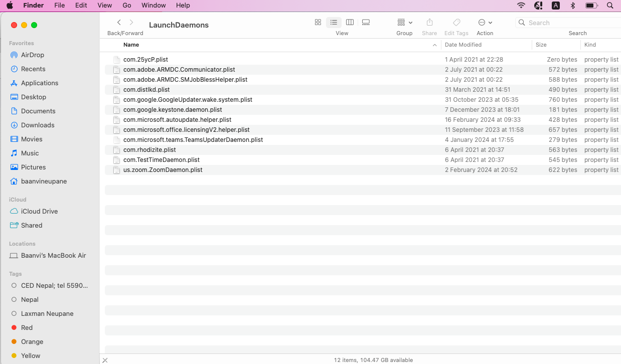Open the Finder menu

coord(33,6)
